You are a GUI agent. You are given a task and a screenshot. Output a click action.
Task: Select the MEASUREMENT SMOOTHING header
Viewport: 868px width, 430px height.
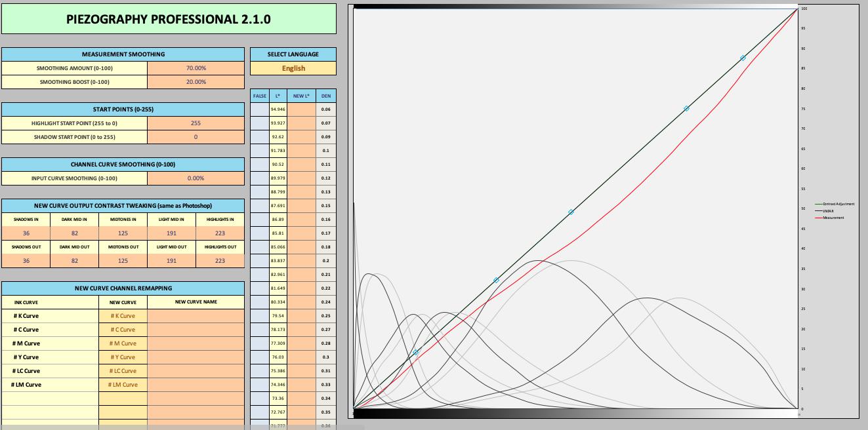pos(123,54)
